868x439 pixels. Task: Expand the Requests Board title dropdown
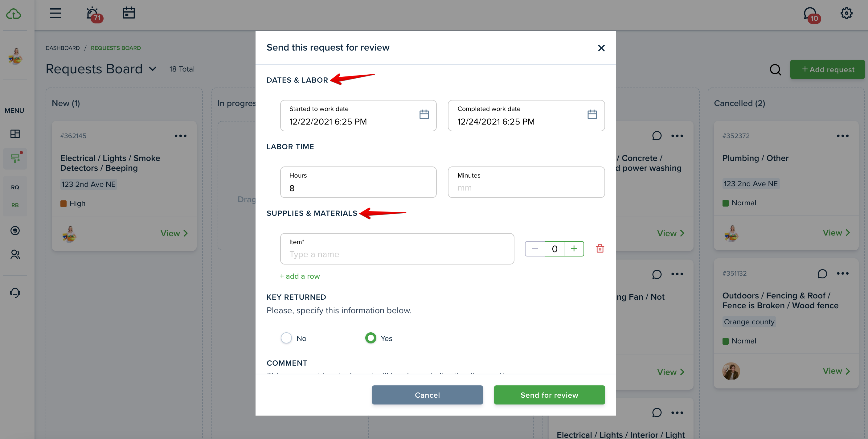click(153, 69)
